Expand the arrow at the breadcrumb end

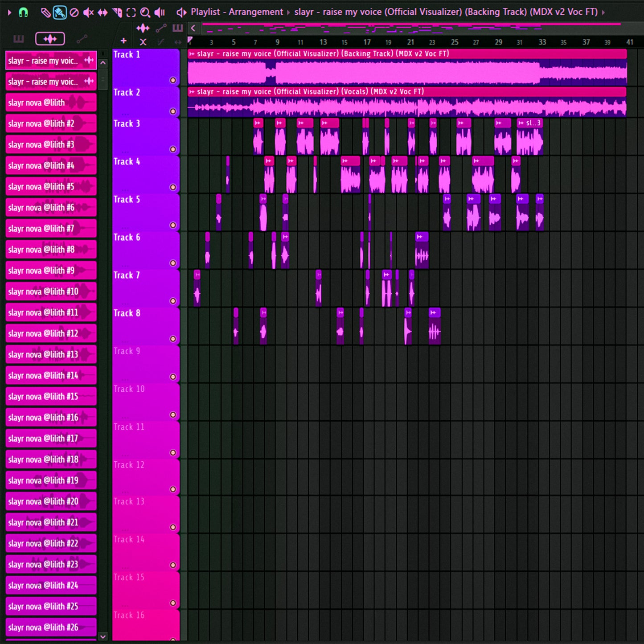[603, 12]
